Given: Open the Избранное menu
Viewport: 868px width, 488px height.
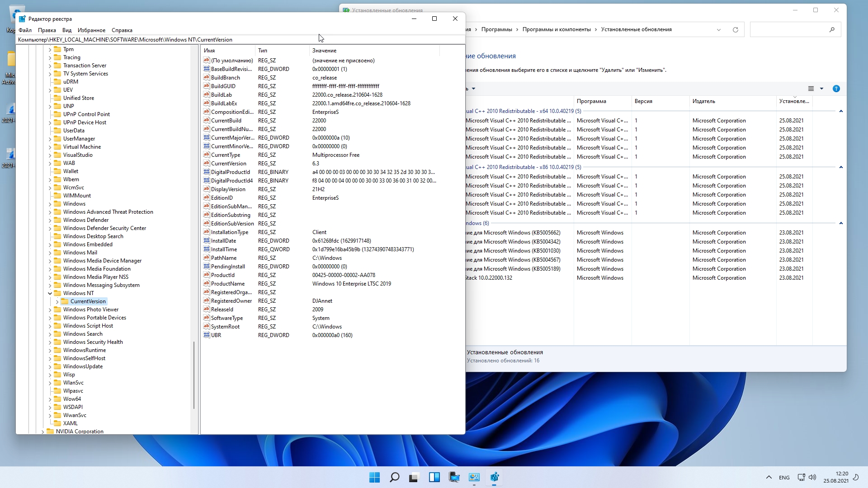Looking at the screenshot, I should [91, 30].
